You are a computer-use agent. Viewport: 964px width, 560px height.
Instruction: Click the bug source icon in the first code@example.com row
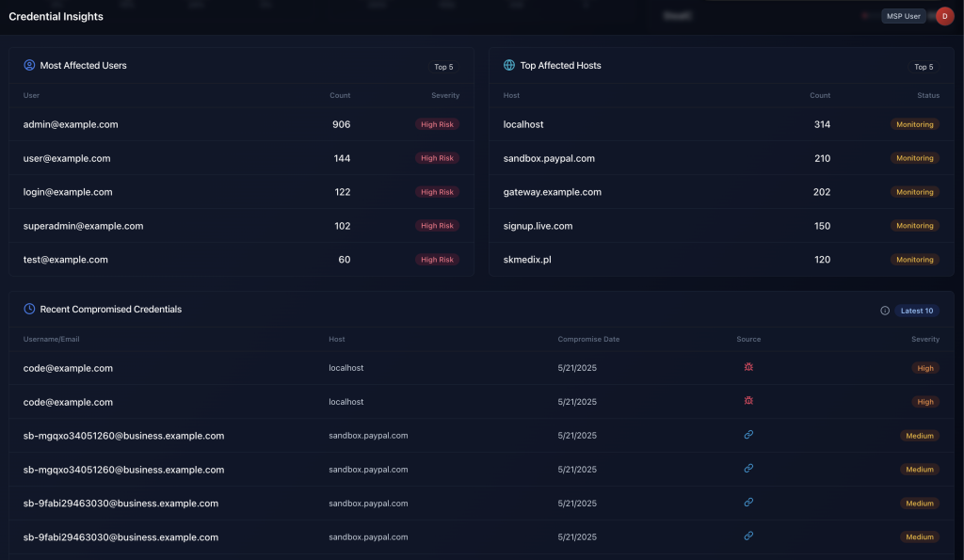(x=748, y=367)
